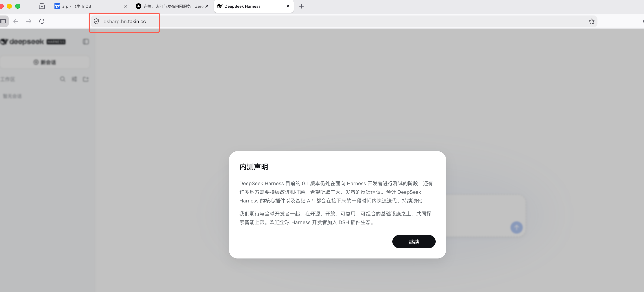Toggle the browser sidebar panel

click(x=3, y=21)
